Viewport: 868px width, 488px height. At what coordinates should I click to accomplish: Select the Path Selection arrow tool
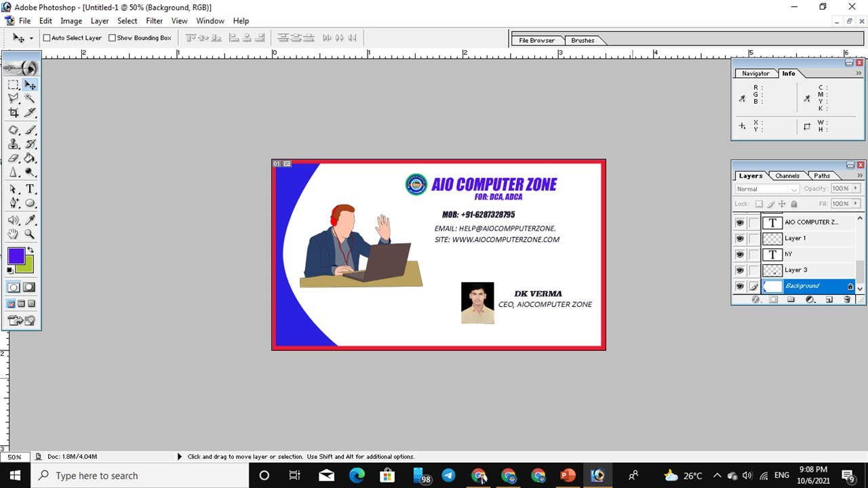pyautogui.click(x=13, y=189)
